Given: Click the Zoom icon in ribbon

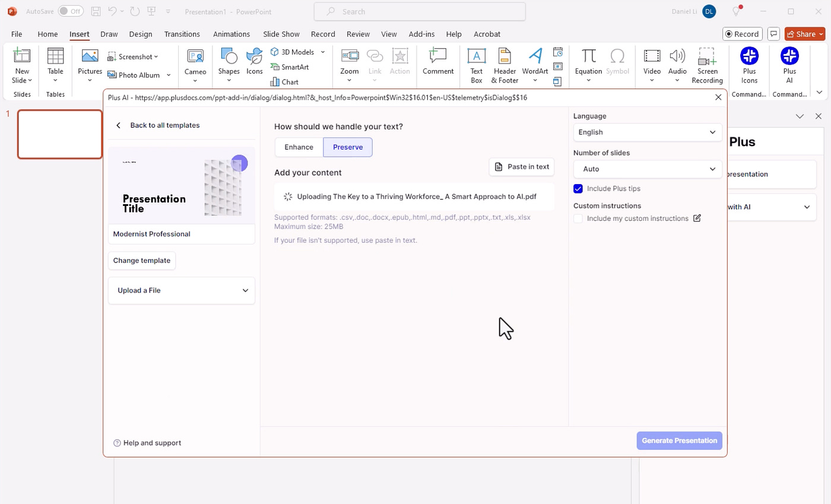Looking at the screenshot, I should click(350, 56).
